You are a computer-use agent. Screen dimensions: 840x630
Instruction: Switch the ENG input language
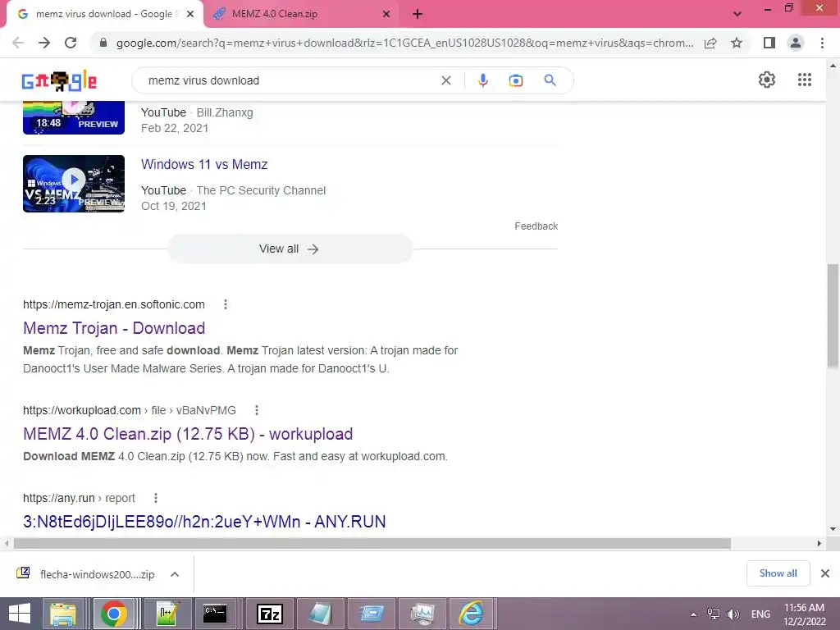pyautogui.click(x=760, y=614)
